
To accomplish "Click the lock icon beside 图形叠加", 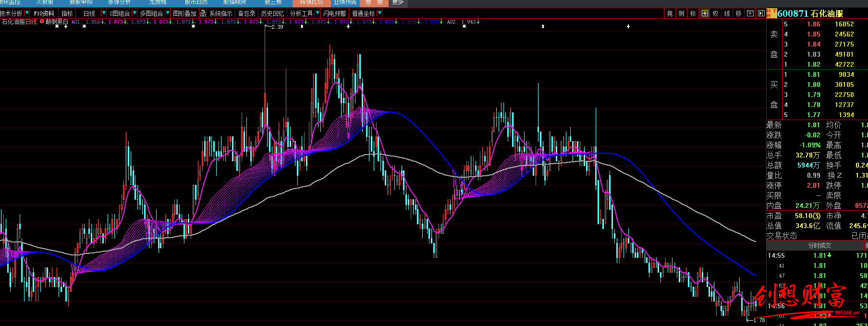I will (x=203, y=13).
